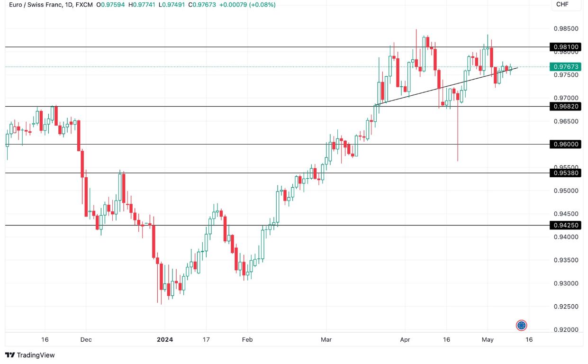Click the 2024 label on the time axis

pyautogui.click(x=164, y=340)
